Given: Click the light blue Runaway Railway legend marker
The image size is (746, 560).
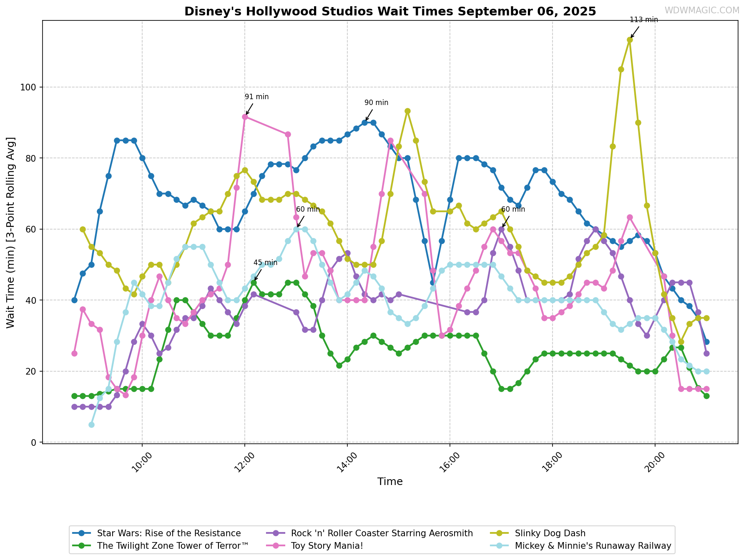Looking at the screenshot, I should [x=500, y=546].
